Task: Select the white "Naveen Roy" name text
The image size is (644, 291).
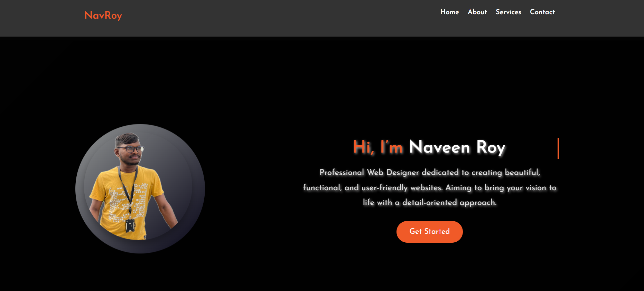Action: [457, 147]
